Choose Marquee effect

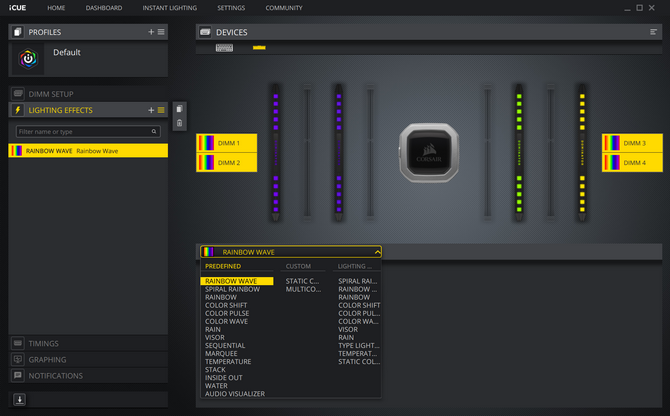[x=221, y=354]
